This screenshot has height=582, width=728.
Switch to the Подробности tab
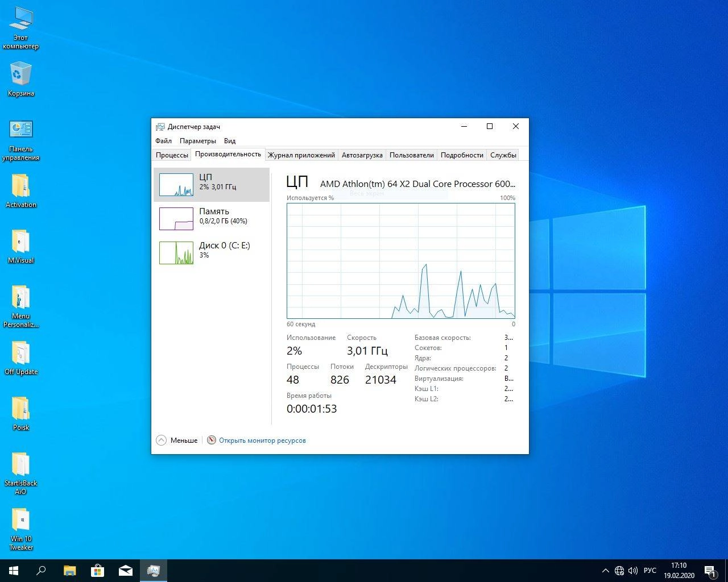(462, 155)
